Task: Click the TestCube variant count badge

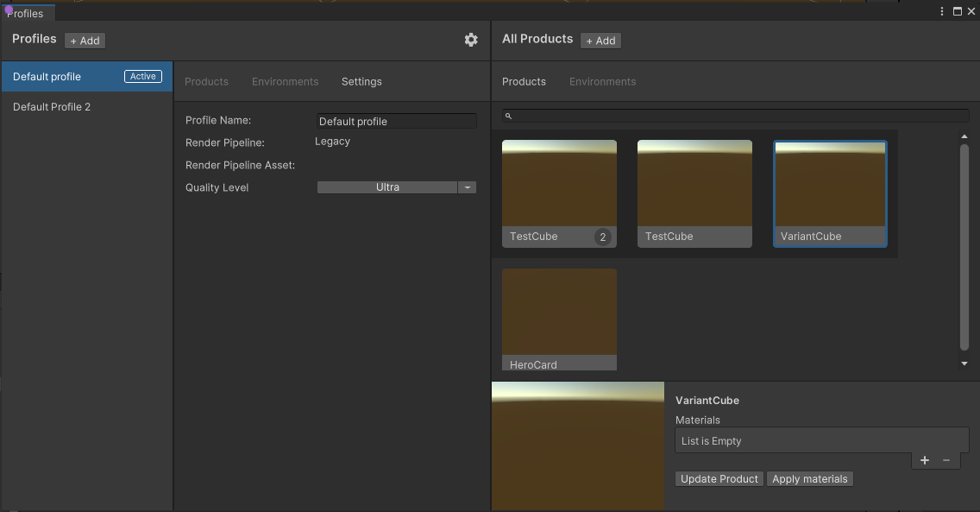Action: point(602,237)
